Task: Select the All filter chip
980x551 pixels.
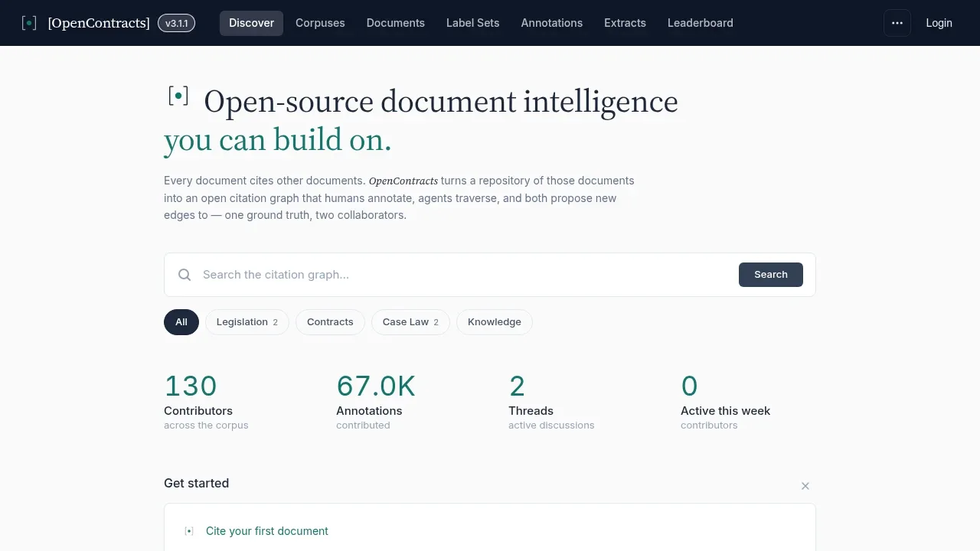Action: click(x=181, y=322)
